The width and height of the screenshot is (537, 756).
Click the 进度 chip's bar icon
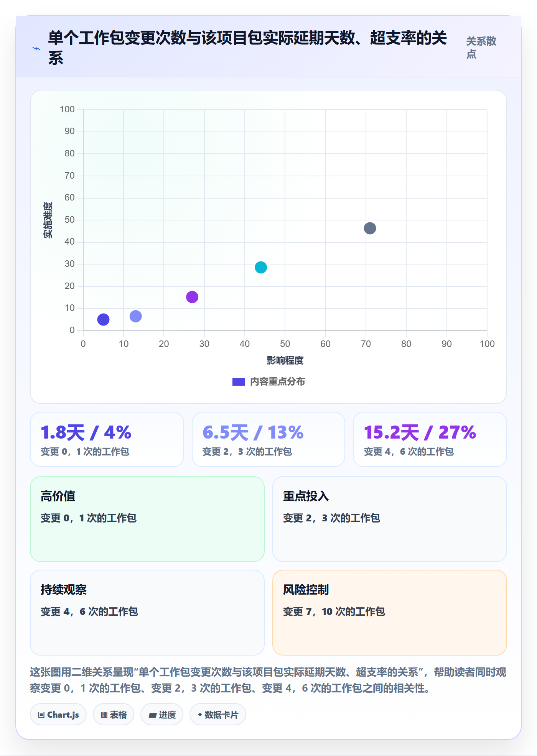[152, 715]
